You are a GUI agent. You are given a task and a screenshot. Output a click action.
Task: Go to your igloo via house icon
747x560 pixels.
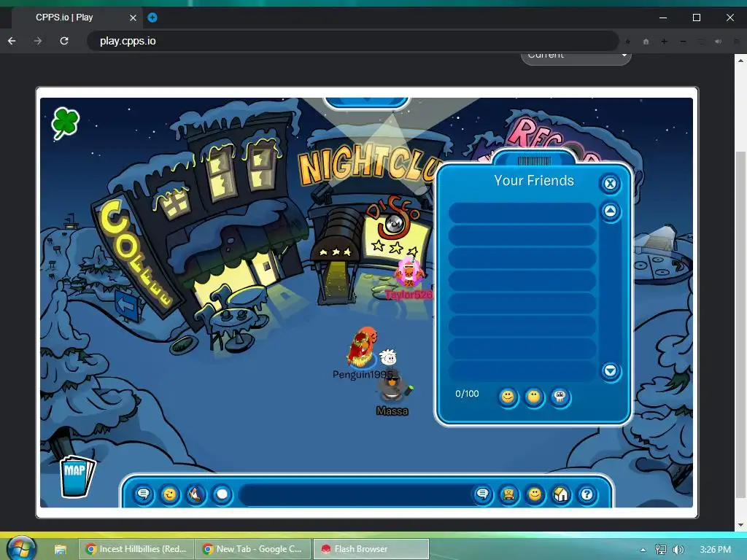point(561,494)
